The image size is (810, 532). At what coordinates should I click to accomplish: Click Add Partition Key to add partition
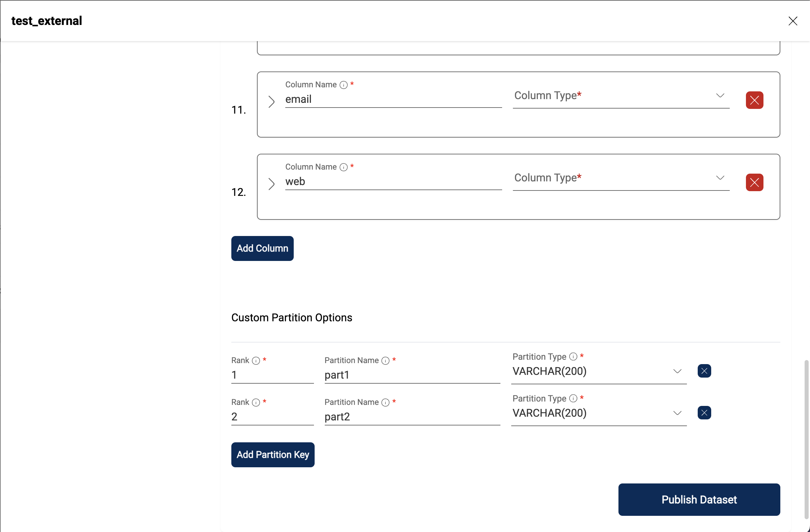[272, 454]
